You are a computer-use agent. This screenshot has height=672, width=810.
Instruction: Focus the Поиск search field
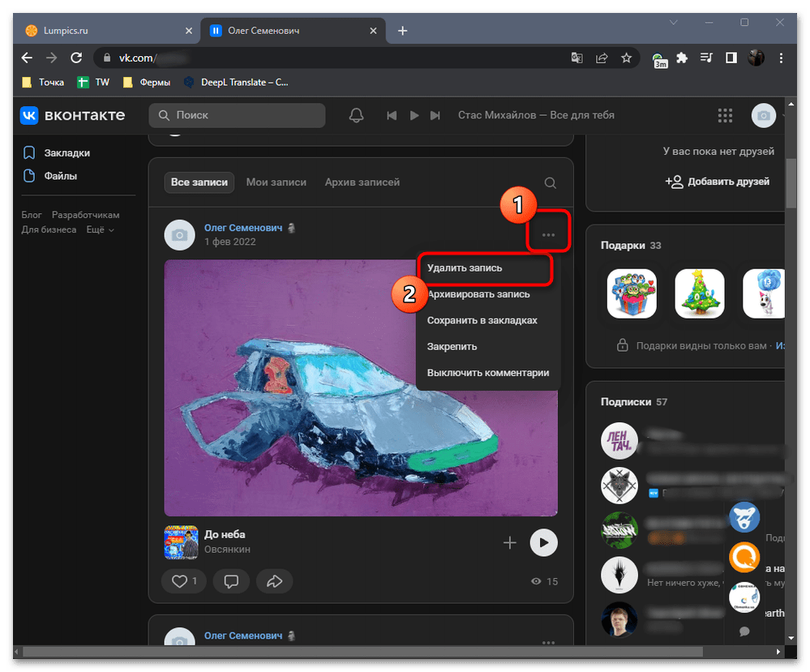tap(237, 115)
